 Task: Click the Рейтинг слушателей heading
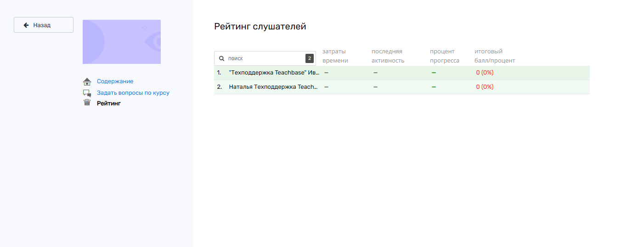tap(260, 27)
